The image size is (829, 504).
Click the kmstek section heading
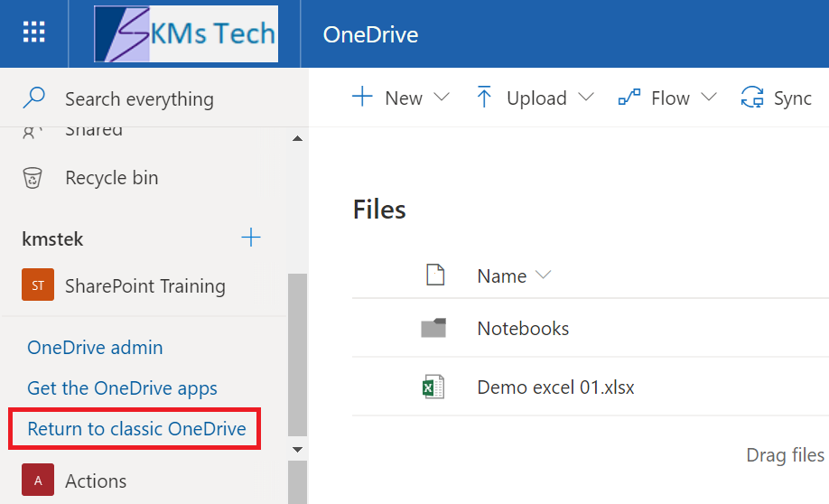[x=52, y=239]
